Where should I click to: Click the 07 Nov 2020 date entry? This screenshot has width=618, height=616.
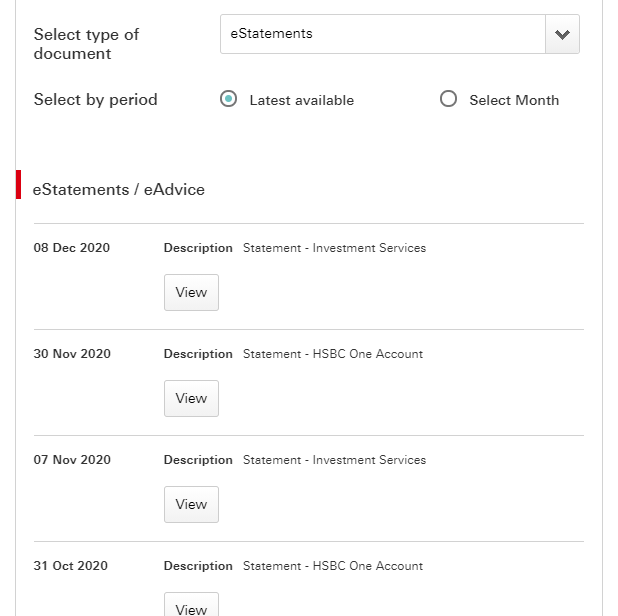coord(72,460)
